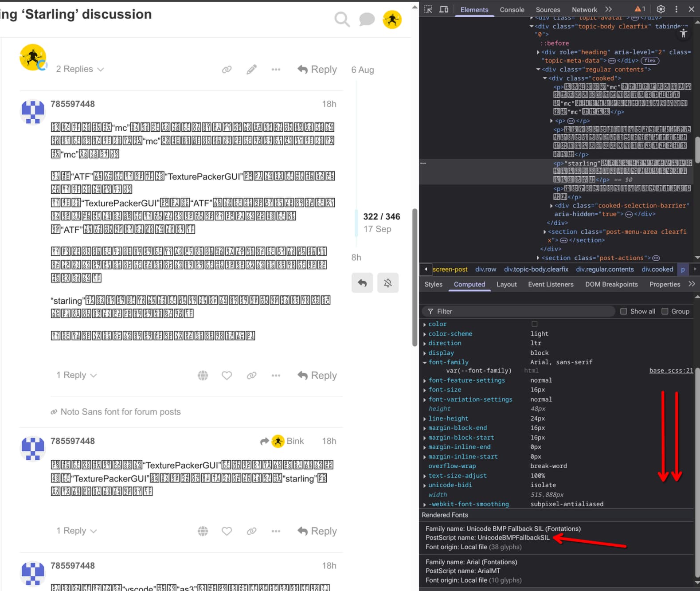Click the forum search magnifier icon
Viewport: 700px width, 591px height.
click(342, 20)
